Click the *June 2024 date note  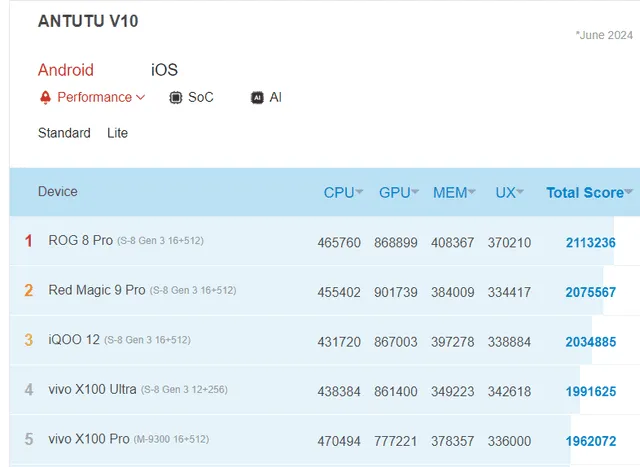[604, 35]
